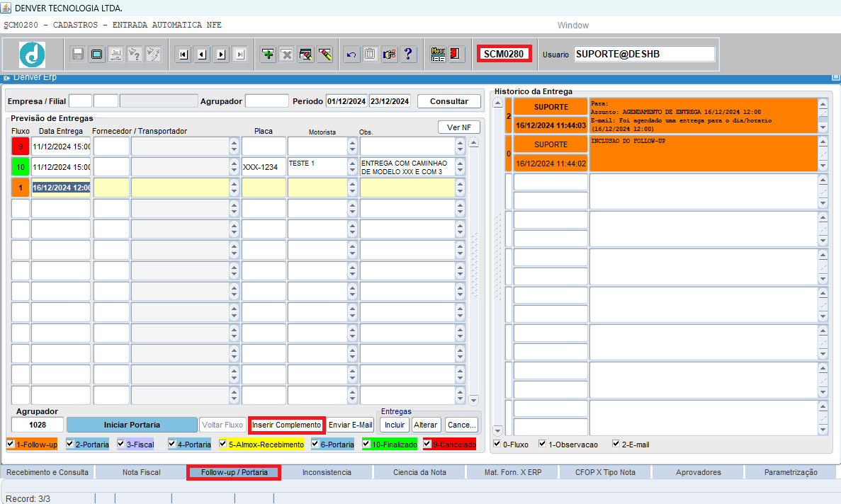Select the orange Fluxo 1 cell
Image resolution: width=841 pixels, height=504 pixels.
(21, 188)
